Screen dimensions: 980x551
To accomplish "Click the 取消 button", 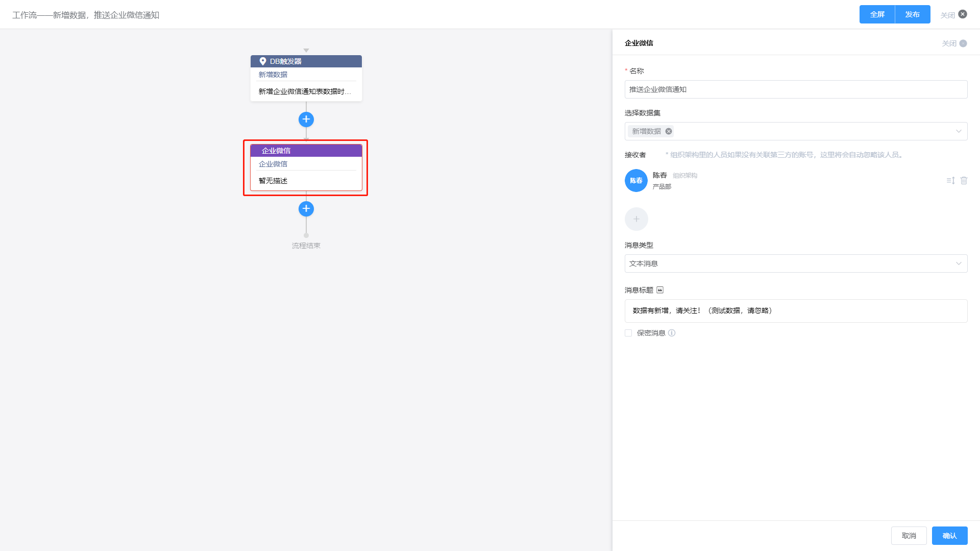I will (x=909, y=536).
